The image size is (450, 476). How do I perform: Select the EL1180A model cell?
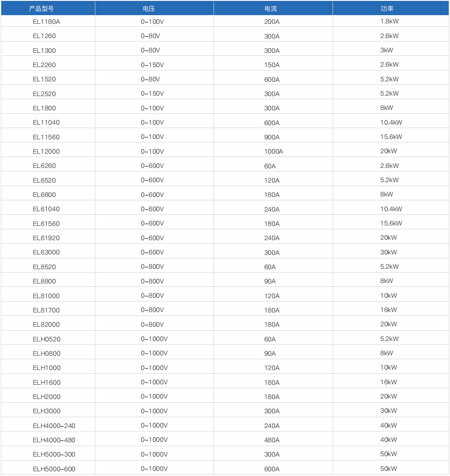click(x=46, y=21)
